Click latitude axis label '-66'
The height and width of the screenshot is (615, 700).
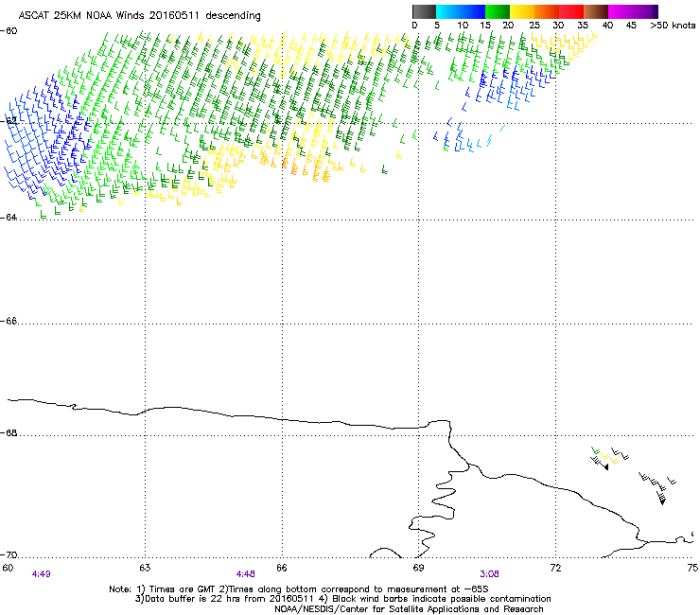click(9, 321)
